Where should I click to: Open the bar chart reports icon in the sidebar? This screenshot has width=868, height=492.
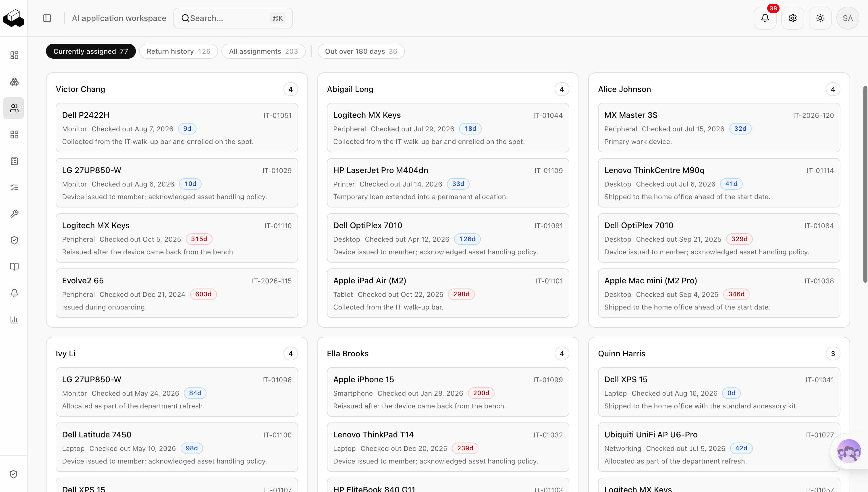14,319
